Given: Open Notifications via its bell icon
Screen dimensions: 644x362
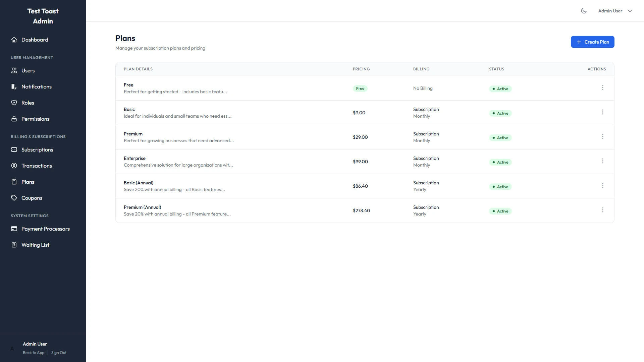Looking at the screenshot, I should [x=14, y=86].
